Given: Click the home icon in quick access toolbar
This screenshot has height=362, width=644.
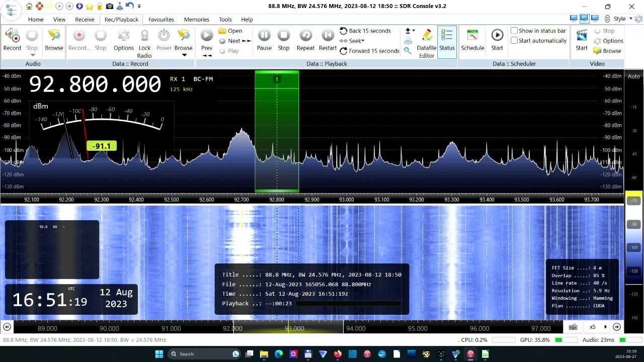Looking at the screenshot, I should [29, 6].
